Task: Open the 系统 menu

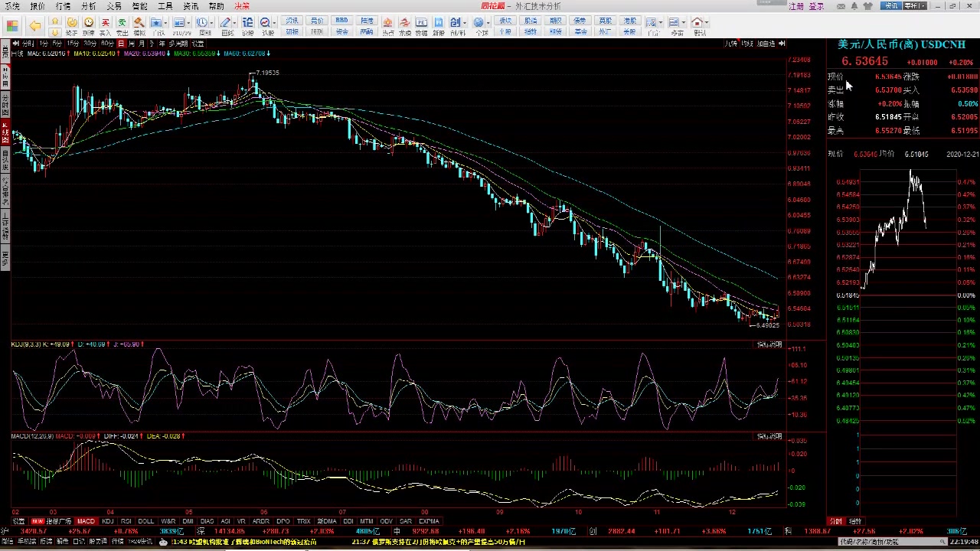Action: [x=11, y=6]
